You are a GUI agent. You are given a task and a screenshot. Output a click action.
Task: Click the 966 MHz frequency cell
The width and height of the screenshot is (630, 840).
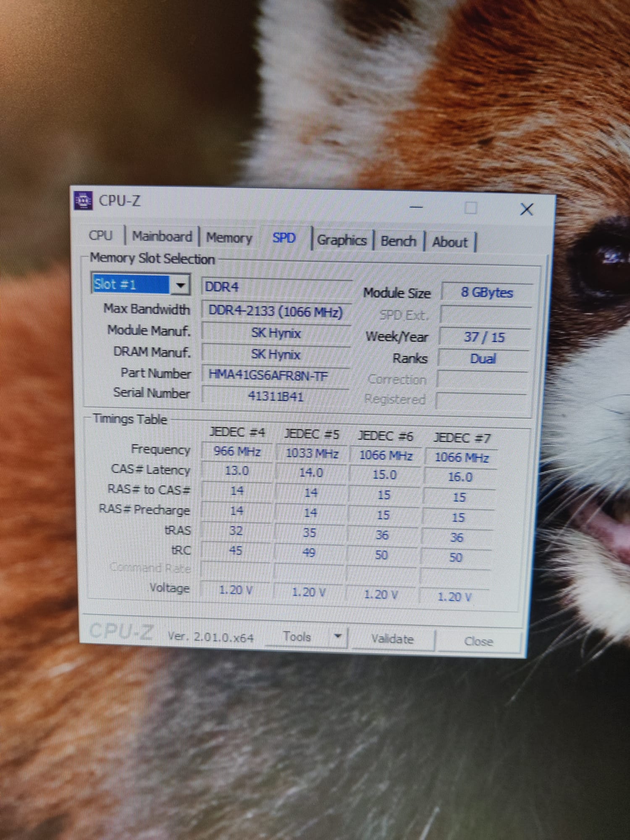237,451
